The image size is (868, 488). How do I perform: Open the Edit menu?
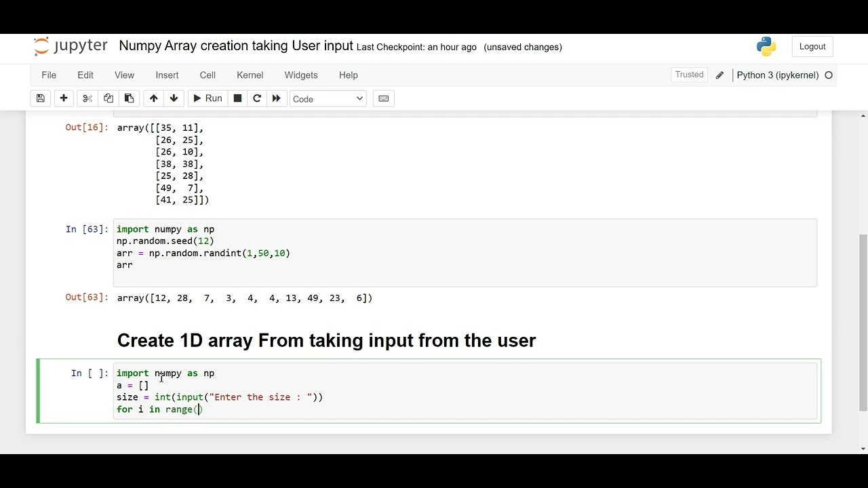pos(85,75)
